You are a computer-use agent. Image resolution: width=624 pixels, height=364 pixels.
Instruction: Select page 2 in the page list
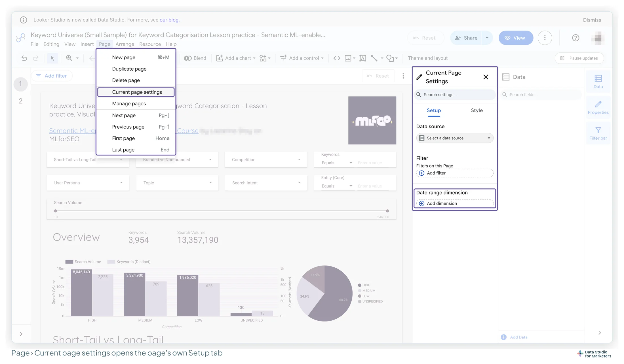pyautogui.click(x=20, y=101)
